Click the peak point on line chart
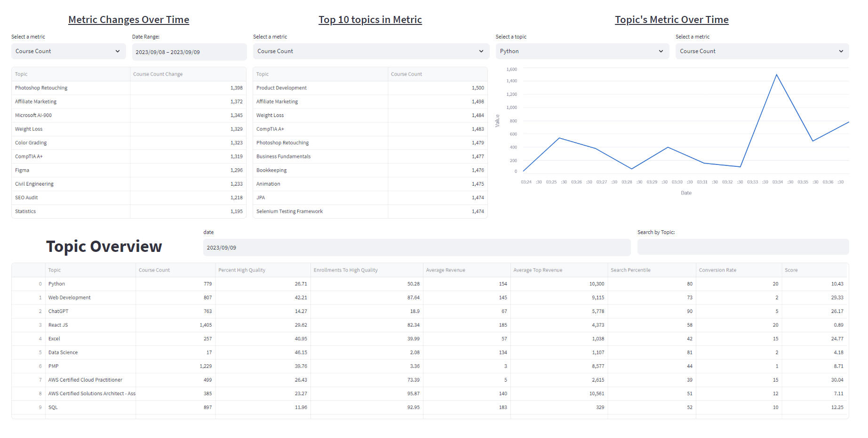This screenshot has width=868, height=438. point(776,75)
